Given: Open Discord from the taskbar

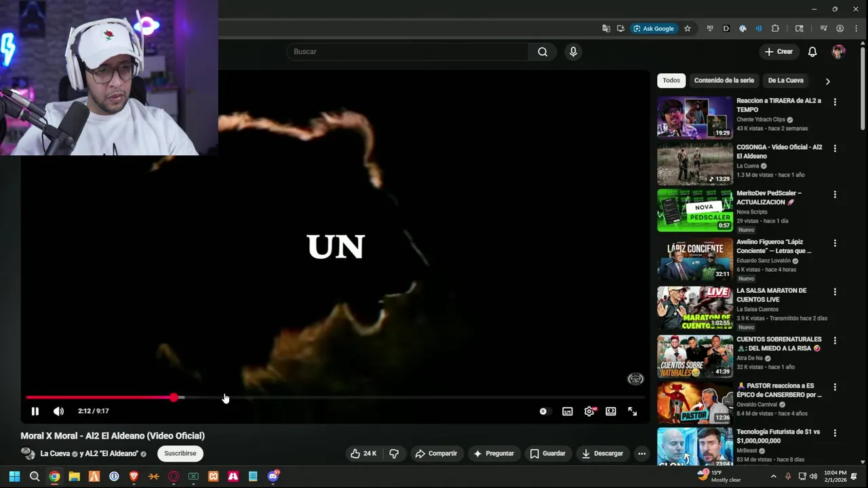Looking at the screenshot, I should tap(273, 476).
